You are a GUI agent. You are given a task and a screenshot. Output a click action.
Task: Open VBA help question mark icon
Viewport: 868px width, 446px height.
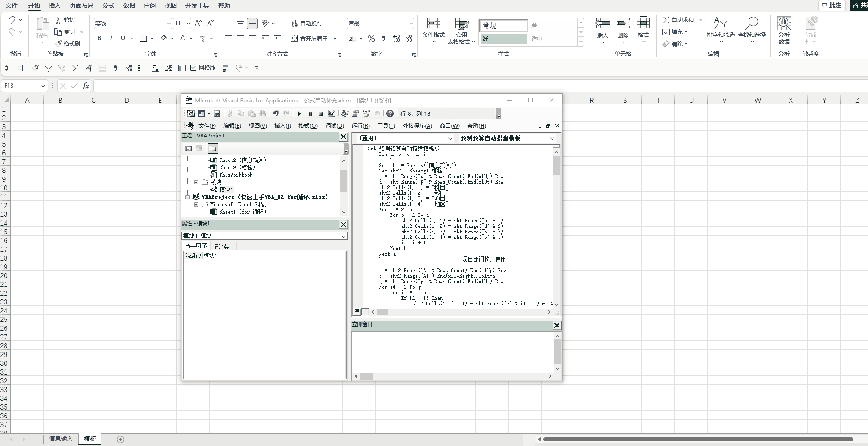tap(390, 113)
